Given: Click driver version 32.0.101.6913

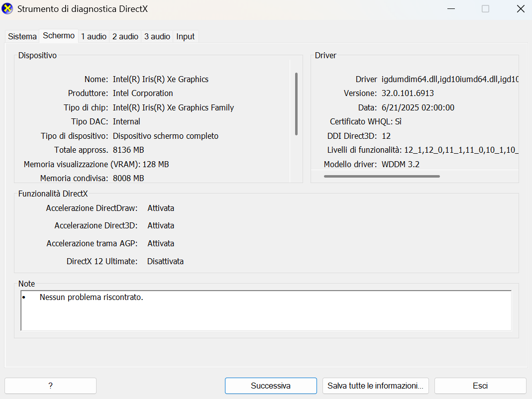Looking at the screenshot, I should click(x=408, y=93).
